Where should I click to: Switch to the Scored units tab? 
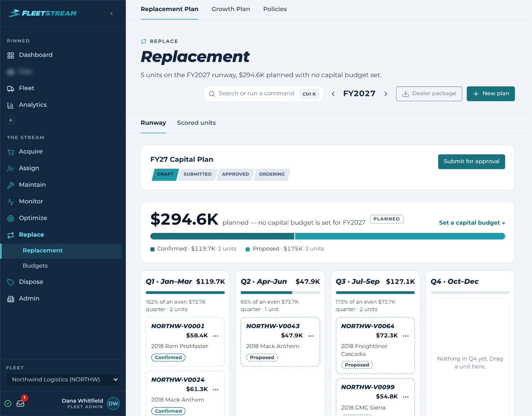[196, 123]
